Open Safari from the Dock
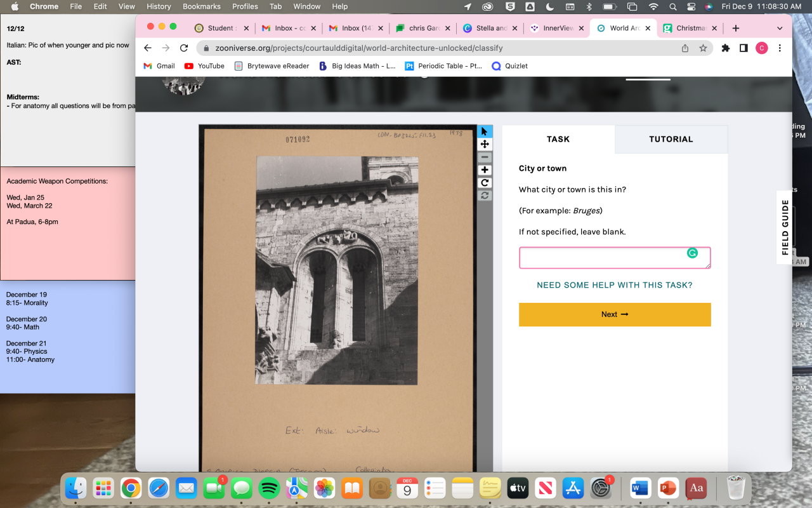The width and height of the screenshot is (812, 508). (x=159, y=488)
